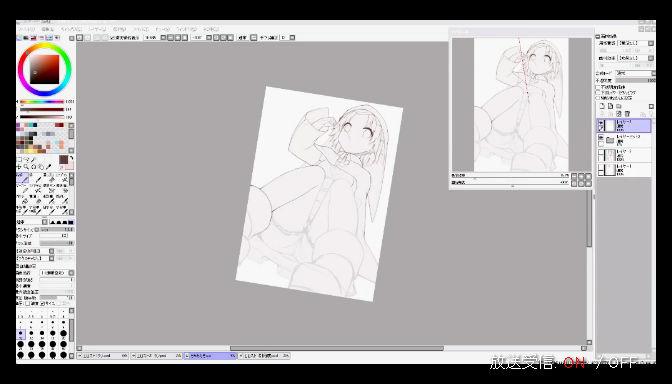Click OFF in broadcast reception overlay
Image resolution: width=672 pixels, height=384 pixels.
622,363
